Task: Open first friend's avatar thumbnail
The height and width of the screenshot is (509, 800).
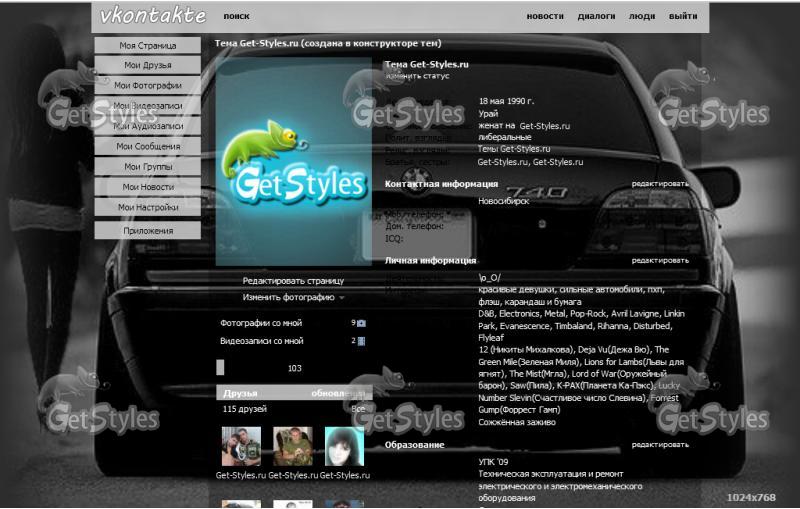Action: point(241,447)
